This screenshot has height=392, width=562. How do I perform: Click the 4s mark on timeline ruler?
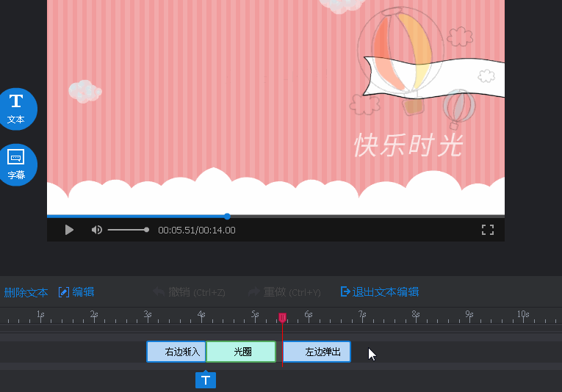coord(201,315)
